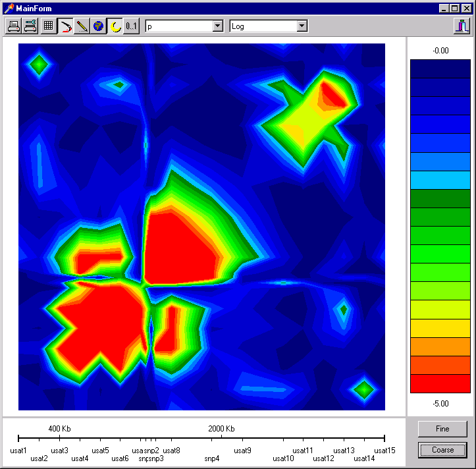Viewport: 476px width, 469px height.
Task: Click the print icon in toolbar
Action: [x=13, y=26]
